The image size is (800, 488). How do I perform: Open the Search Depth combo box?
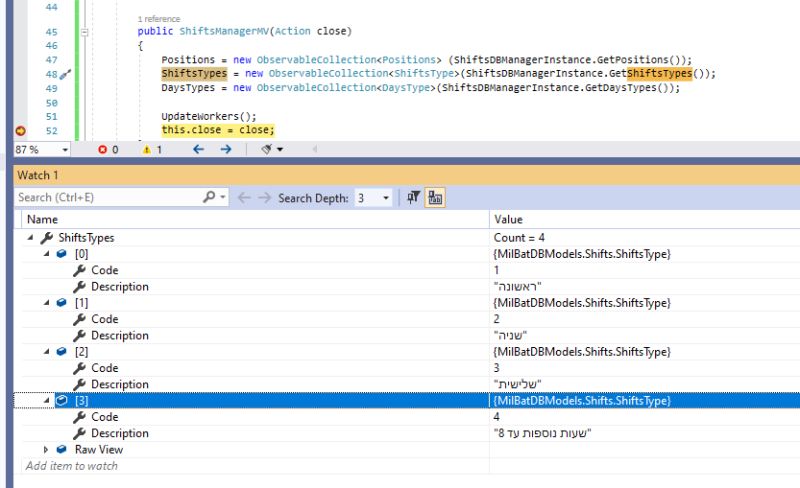pyautogui.click(x=373, y=198)
